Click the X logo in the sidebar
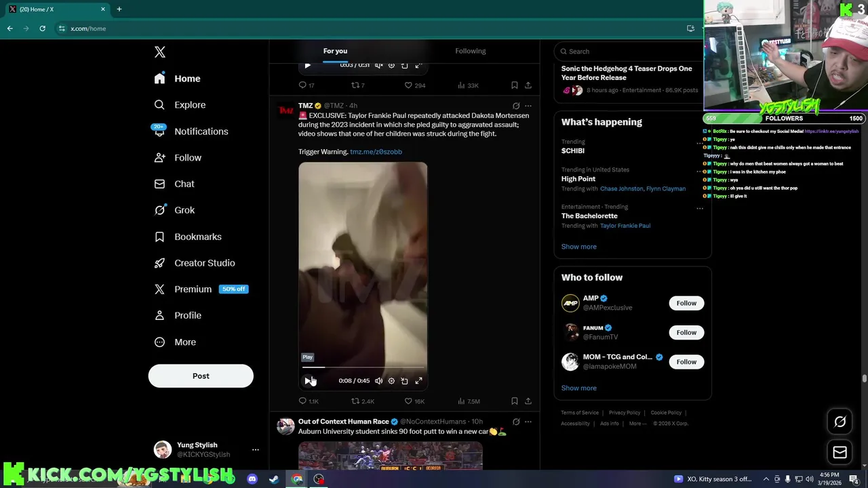This screenshot has width=868, height=488. [160, 52]
